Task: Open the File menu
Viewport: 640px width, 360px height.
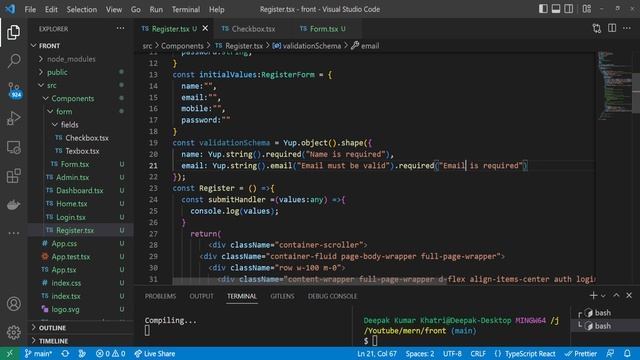Action: tap(30, 9)
